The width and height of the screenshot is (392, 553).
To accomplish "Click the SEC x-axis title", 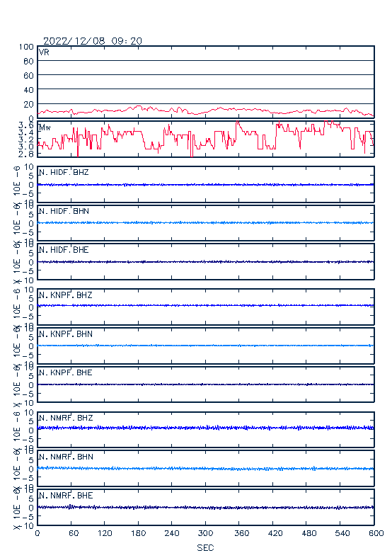I will point(205,547).
